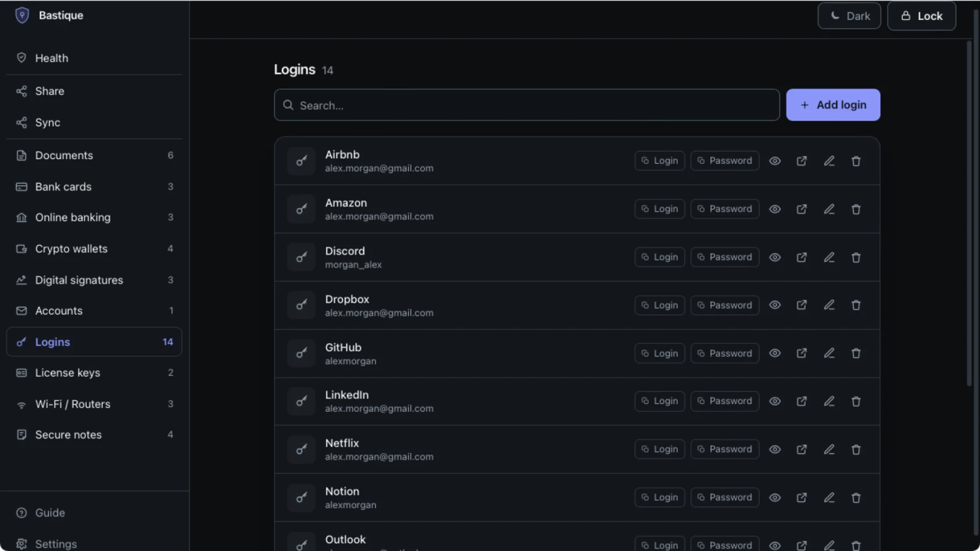Image resolution: width=980 pixels, height=551 pixels.
Task: Select Crypto wallets in the sidebar
Action: pyautogui.click(x=94, y=248)
